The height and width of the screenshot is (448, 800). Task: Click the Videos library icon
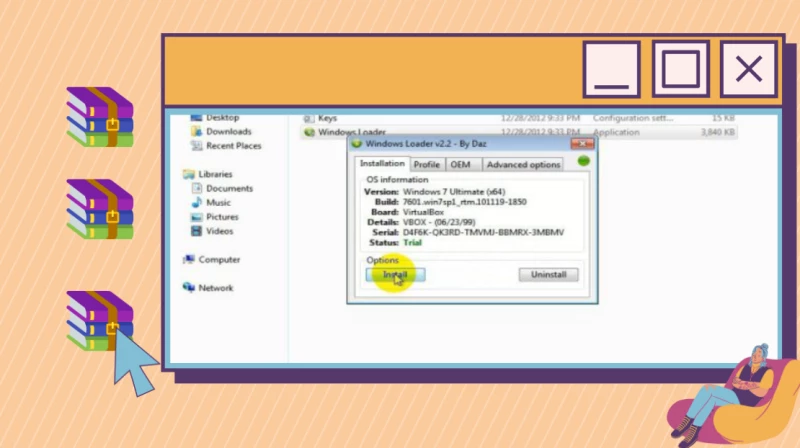196,231
